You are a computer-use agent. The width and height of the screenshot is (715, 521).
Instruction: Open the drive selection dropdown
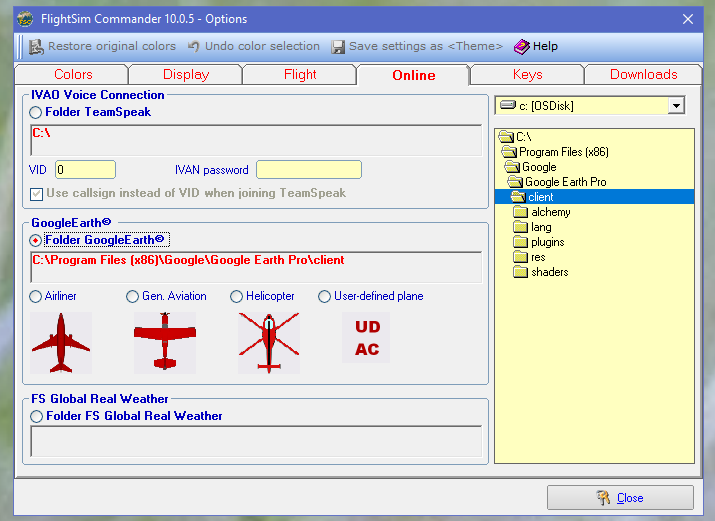pyautogui.click(x=676, y=106)
